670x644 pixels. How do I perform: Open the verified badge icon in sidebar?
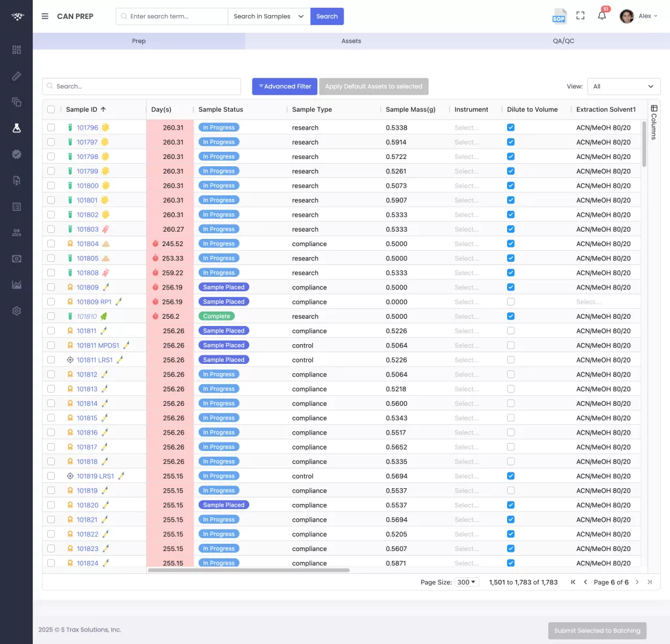coord(16,154)
